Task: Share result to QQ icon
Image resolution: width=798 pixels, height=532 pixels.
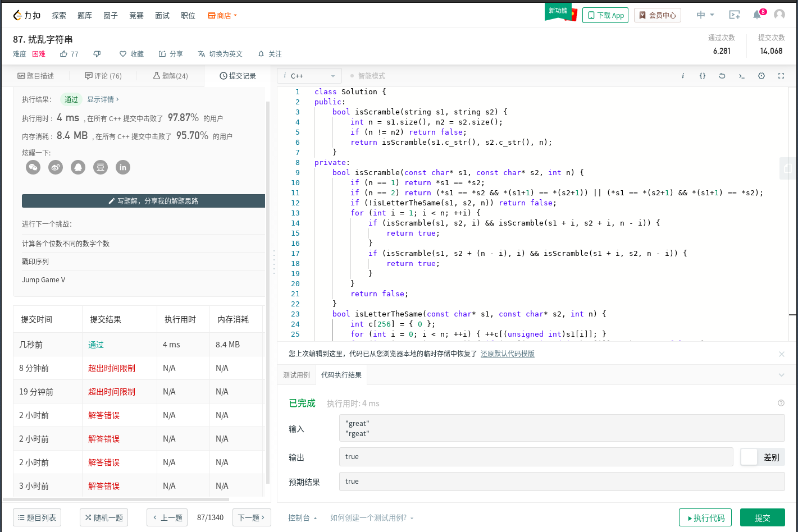Action: pyautogui.click(x=78, y=167)
